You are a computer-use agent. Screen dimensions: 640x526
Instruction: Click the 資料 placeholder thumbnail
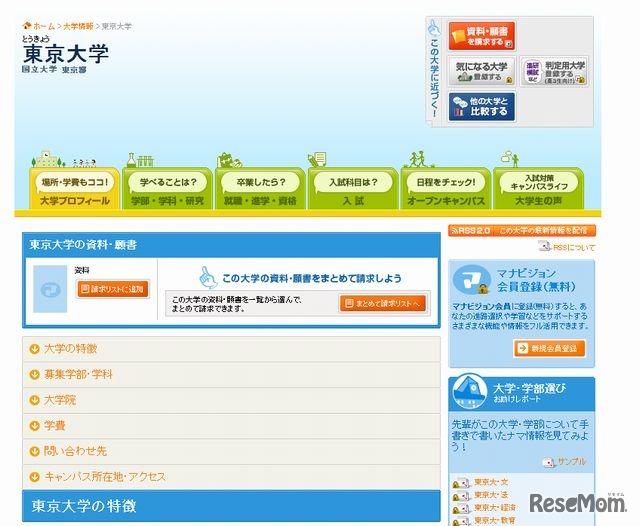coord(50,289)
